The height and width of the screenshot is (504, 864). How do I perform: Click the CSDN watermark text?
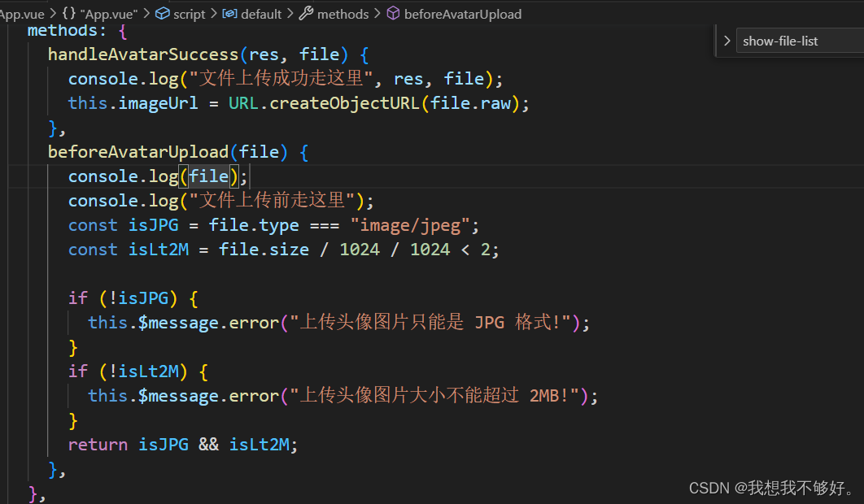click(773, 488)
